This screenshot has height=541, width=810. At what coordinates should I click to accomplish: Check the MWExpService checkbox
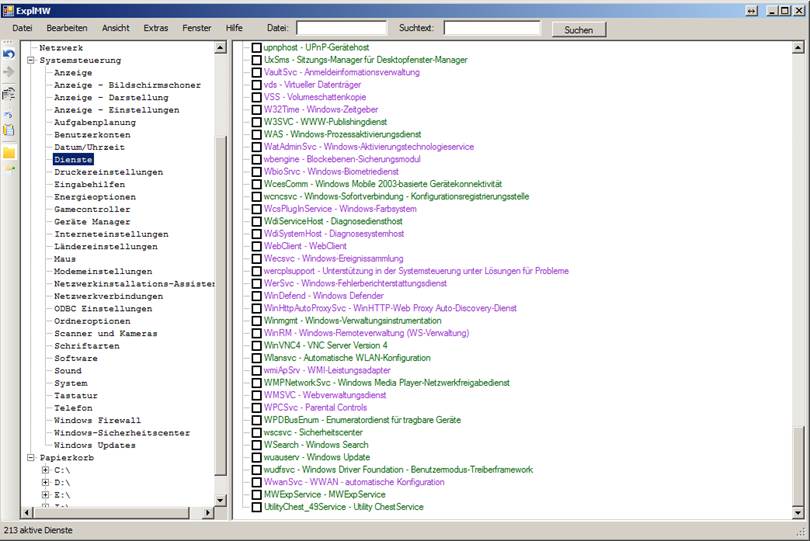click(256, 494)
